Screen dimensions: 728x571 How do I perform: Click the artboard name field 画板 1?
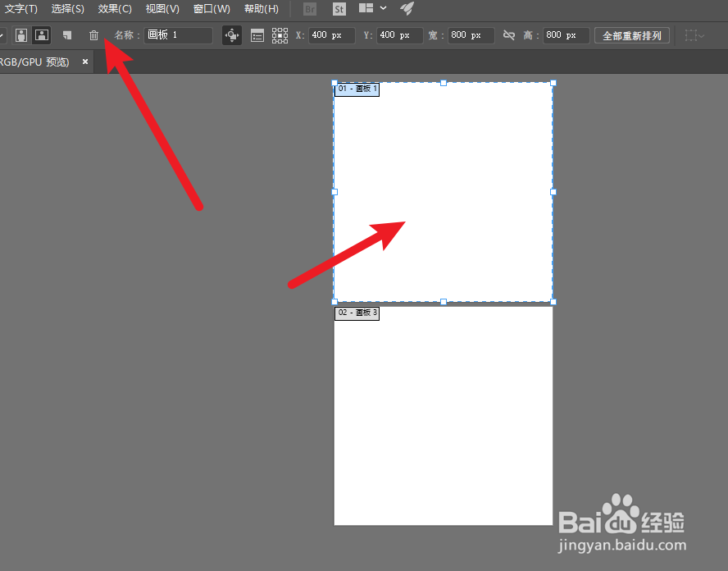click(x=178, y=35)
